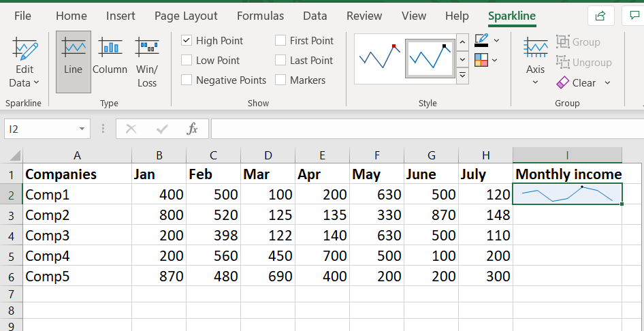This screenshot has height=331, width=644.
Task: Select column header A
Action: [x=77, y=155]
